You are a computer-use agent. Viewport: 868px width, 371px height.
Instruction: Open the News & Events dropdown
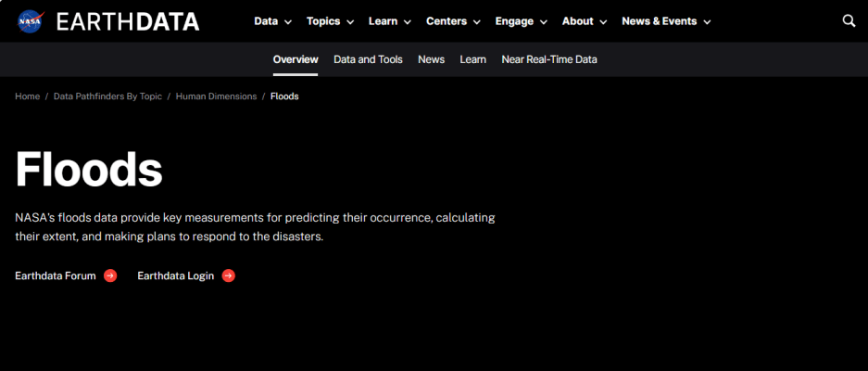pos(666,21)
